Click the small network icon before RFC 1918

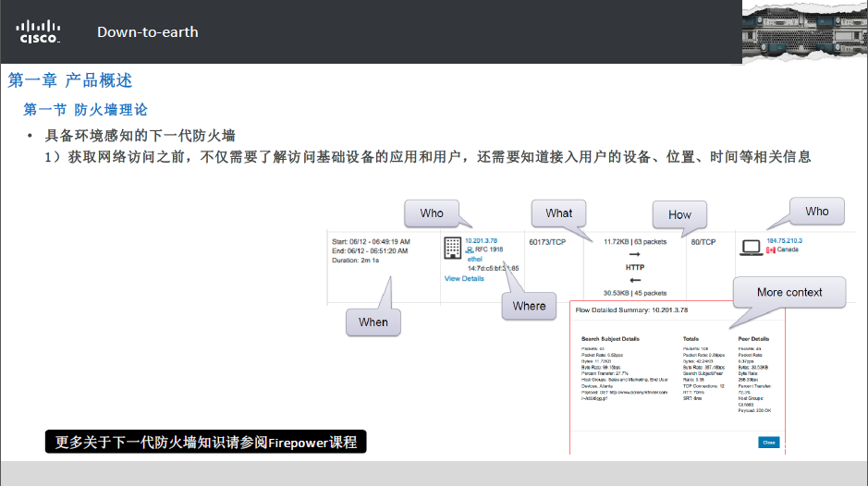[470, 250]
